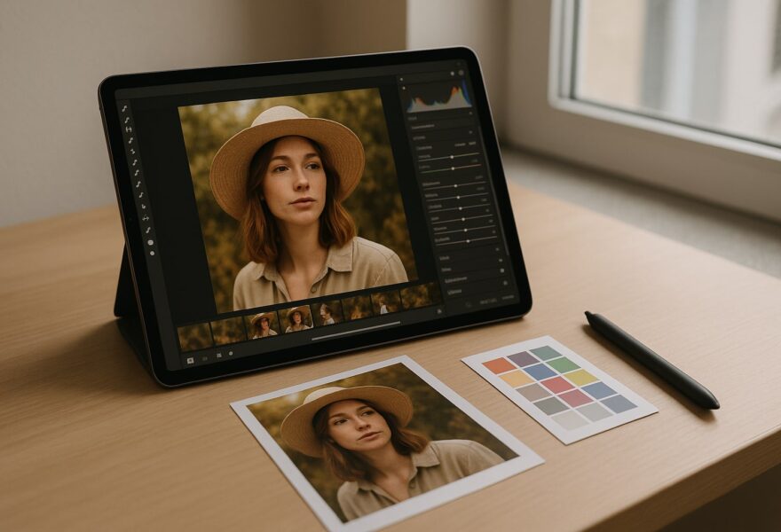This screenshot has height=532, width=781.
Task: Switch to the grid view icon in the bottom bar
Action: coord(218,356)
